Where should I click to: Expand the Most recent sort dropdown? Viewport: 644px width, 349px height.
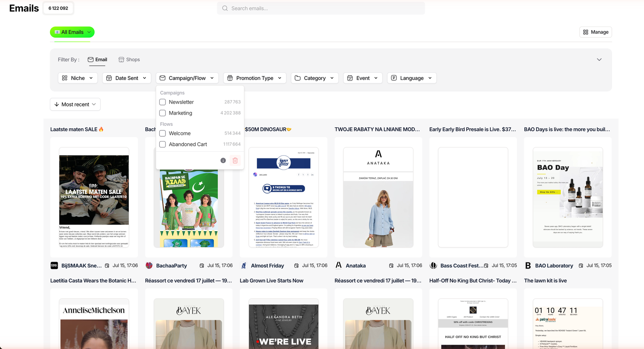(75, 105)
